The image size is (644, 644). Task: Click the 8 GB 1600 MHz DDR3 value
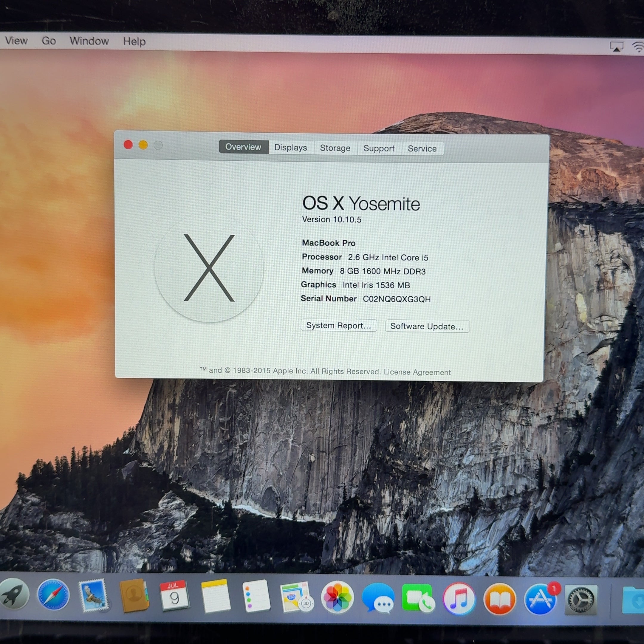tap(383, 271)
